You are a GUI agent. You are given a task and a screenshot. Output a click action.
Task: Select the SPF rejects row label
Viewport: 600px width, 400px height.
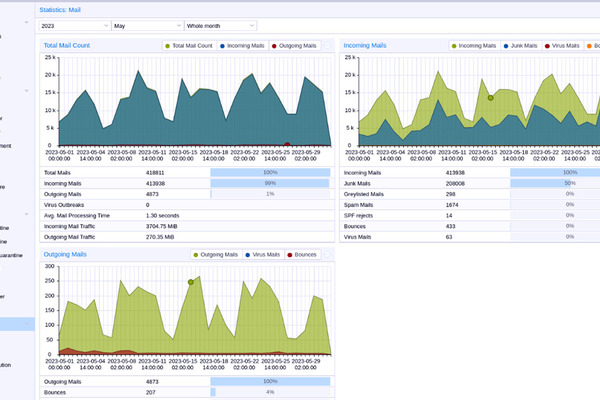(358, 216)
